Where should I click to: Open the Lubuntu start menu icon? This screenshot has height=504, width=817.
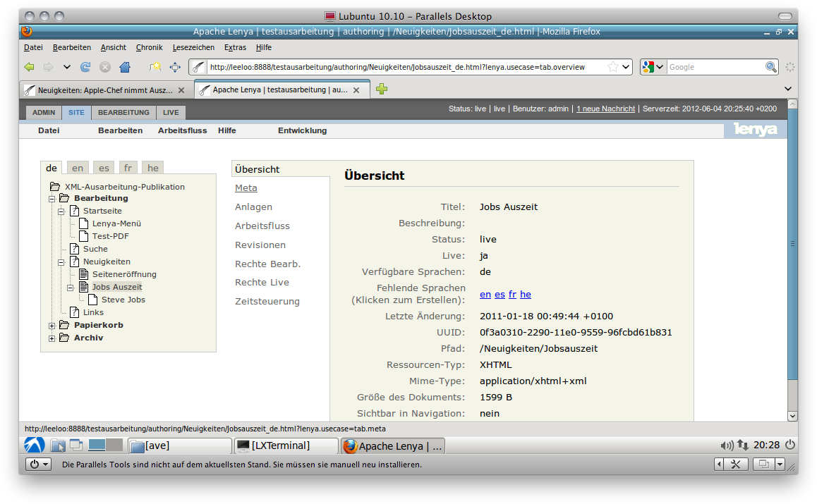tap(35, 445)
